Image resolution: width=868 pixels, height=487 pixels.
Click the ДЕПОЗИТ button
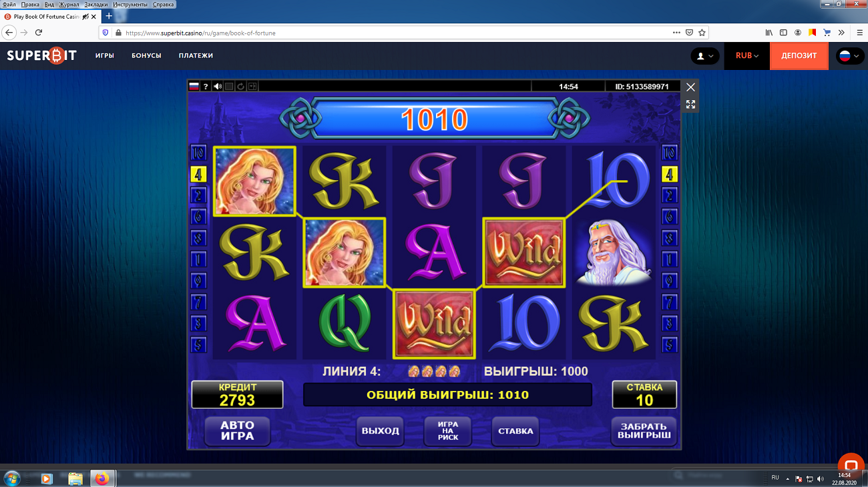coord(799,56)
